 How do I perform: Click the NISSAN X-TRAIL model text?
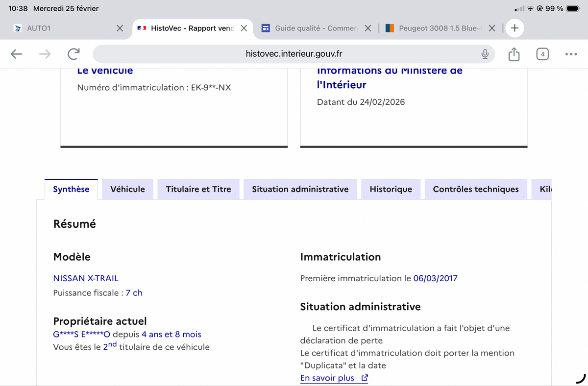click(x=86, y=278)
